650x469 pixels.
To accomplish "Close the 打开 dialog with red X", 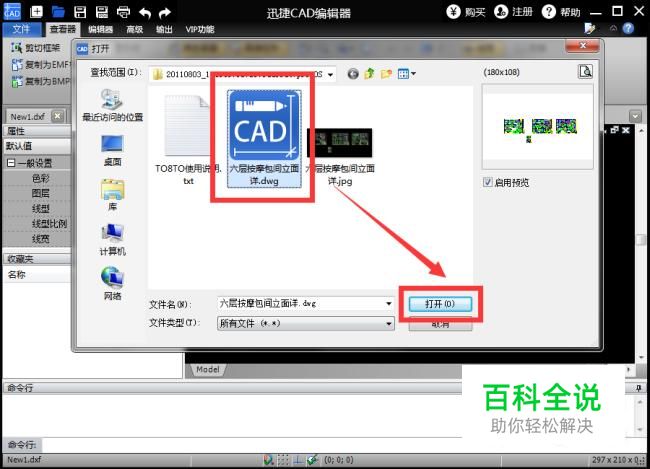I will point(582,46).
